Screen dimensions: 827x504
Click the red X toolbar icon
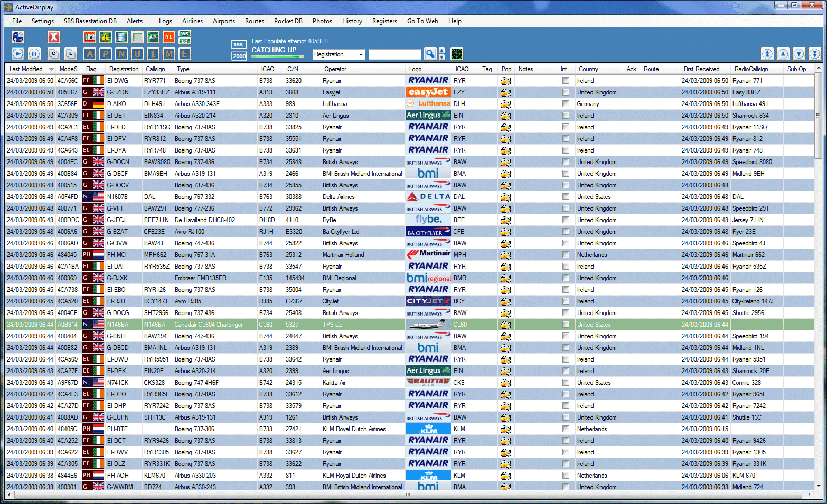click(54, 37)
